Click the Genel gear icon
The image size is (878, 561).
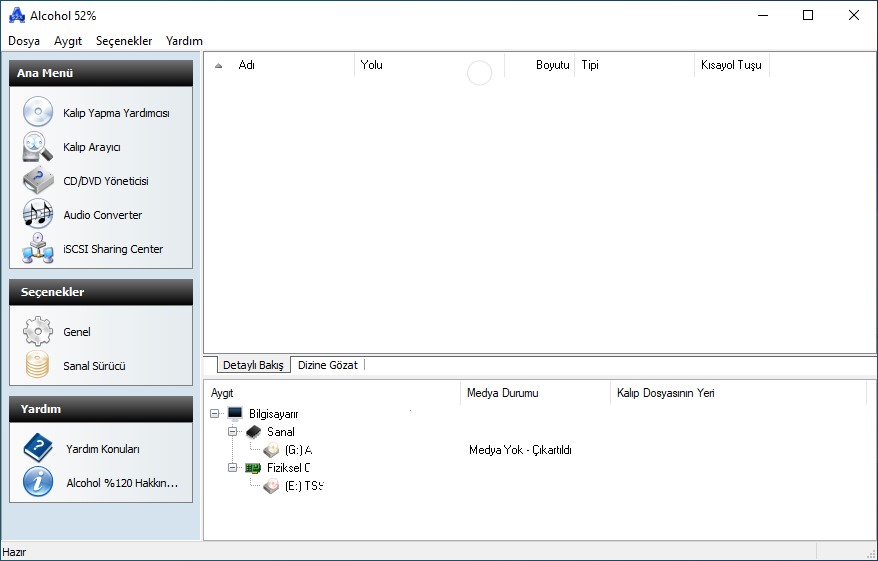coord(38,331)
